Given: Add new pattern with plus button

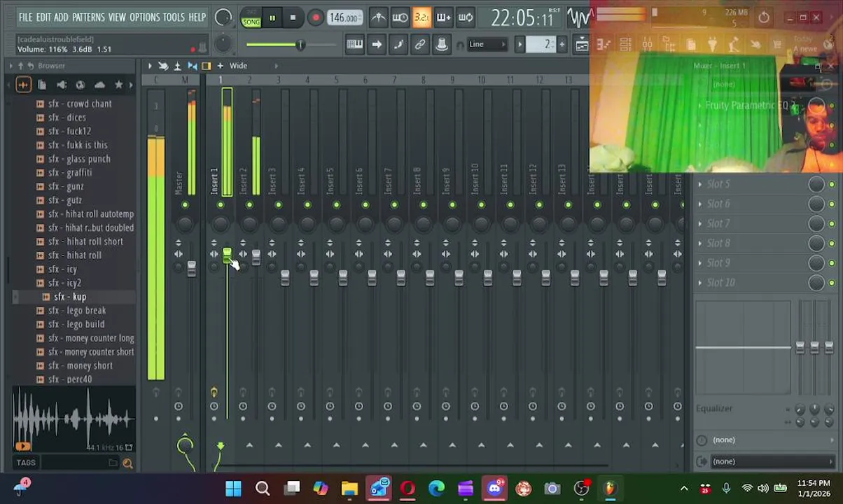Looking at the screenshot, I should pyautogui.click(x=562, y=45).
